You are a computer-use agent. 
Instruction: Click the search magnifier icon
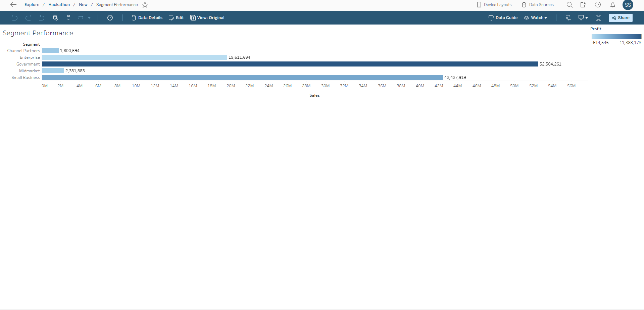click(x=569, y=5)
